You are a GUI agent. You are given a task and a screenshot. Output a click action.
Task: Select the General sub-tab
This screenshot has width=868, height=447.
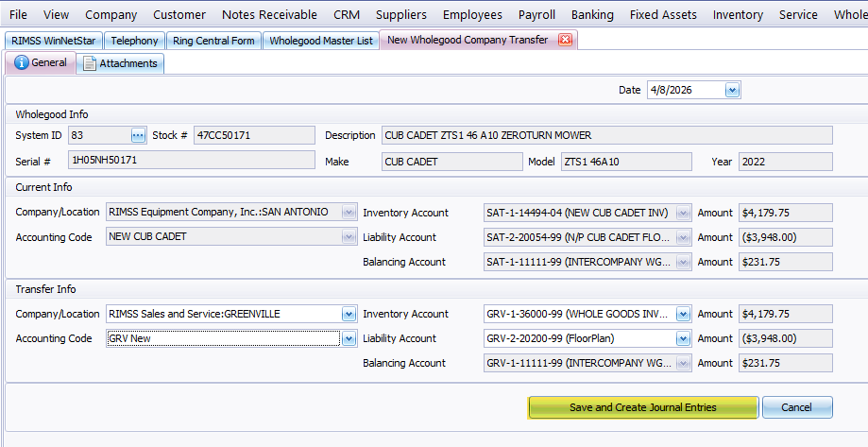(41, 62)
